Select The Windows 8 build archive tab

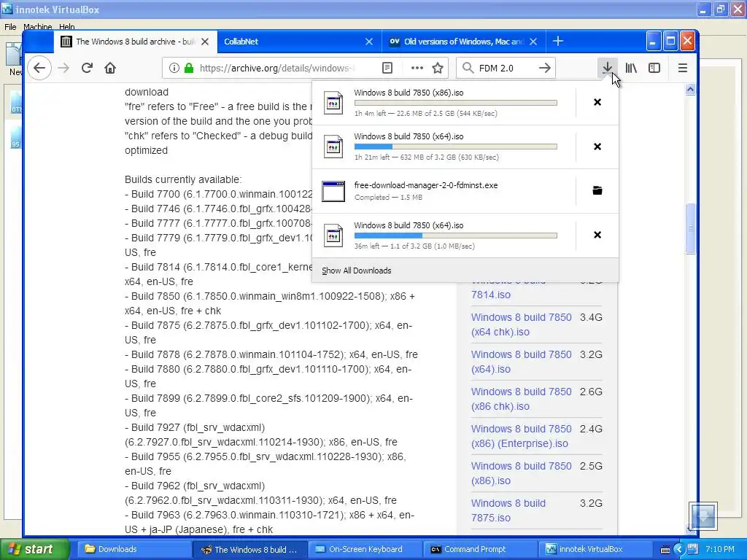coord(135,42)
